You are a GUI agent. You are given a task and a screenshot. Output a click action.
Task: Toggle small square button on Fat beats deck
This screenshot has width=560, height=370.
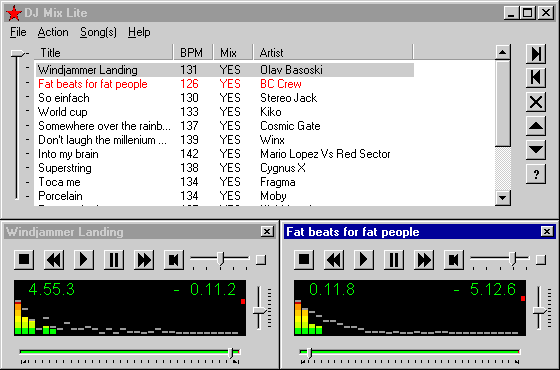coord(541,260)
